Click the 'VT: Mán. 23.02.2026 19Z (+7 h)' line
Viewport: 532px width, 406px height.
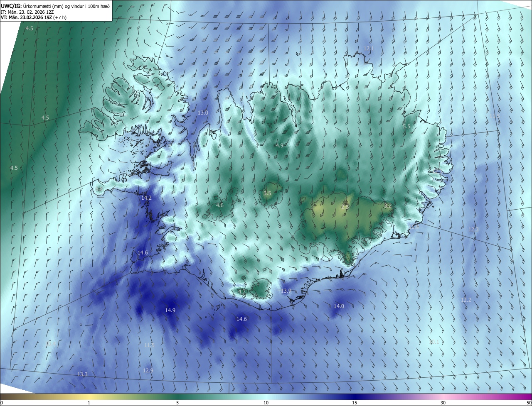pos(34,17)
